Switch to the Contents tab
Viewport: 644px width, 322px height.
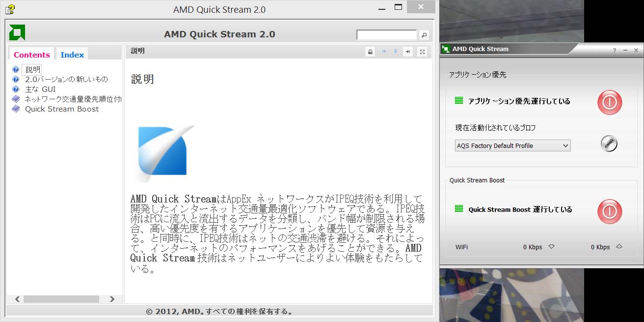tap(32, 55)
